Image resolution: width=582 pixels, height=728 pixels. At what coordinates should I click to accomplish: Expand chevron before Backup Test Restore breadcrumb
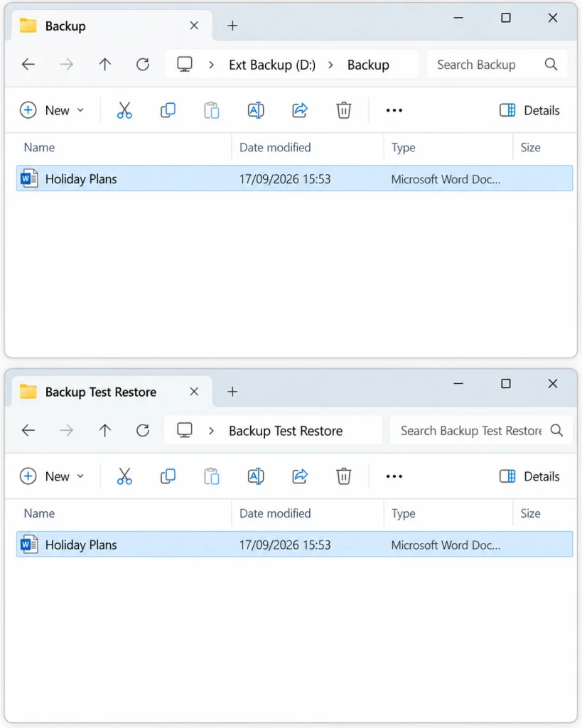tap(211, 431)
